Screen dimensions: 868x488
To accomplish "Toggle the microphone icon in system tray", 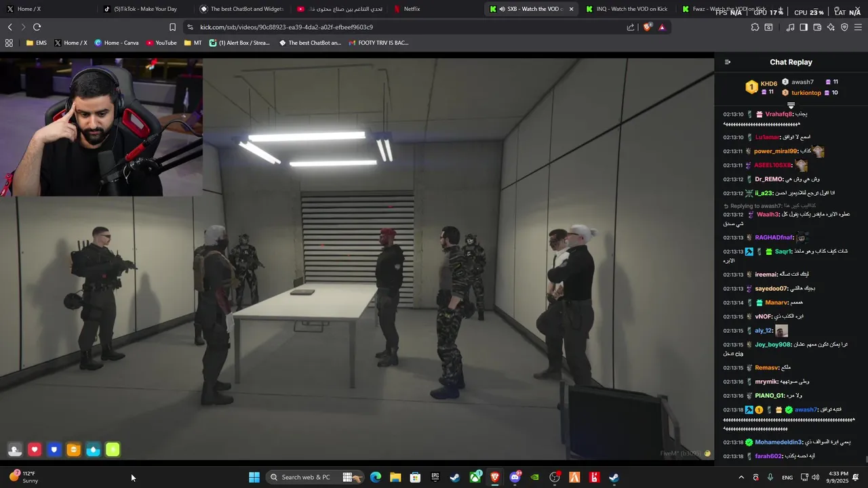I will pyautogui.click(x=770, y=477).
